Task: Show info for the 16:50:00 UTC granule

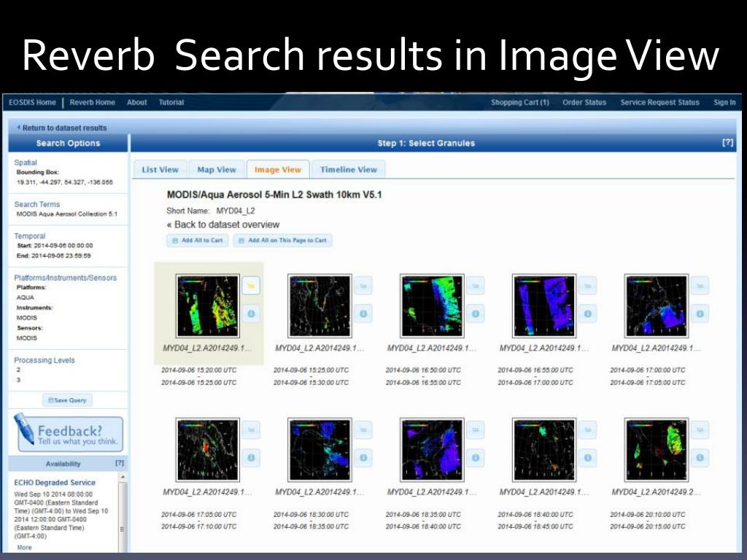Action: point(476,314)
